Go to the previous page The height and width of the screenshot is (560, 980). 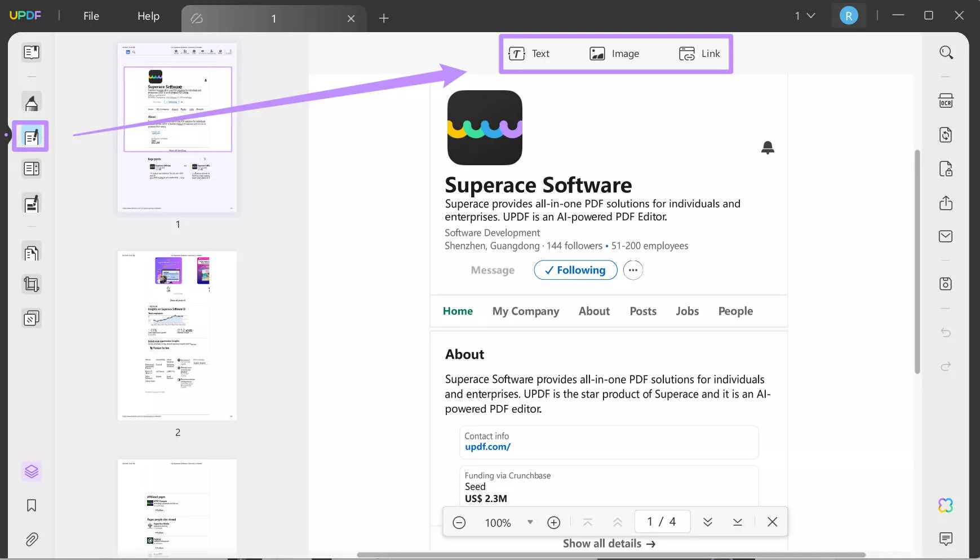click(618, 522)
